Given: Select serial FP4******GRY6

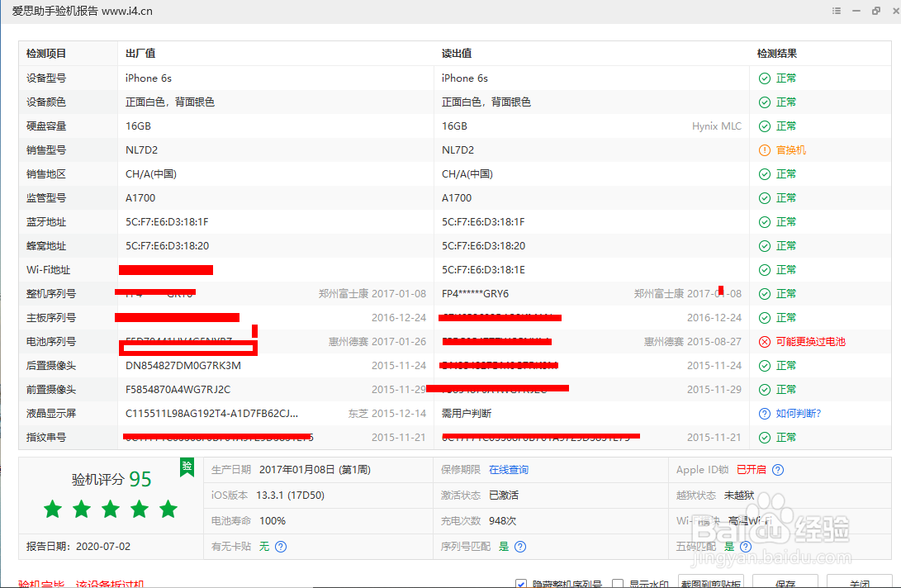Looking at the screenshot, I should pyautogui.click(x=475, y=294).
